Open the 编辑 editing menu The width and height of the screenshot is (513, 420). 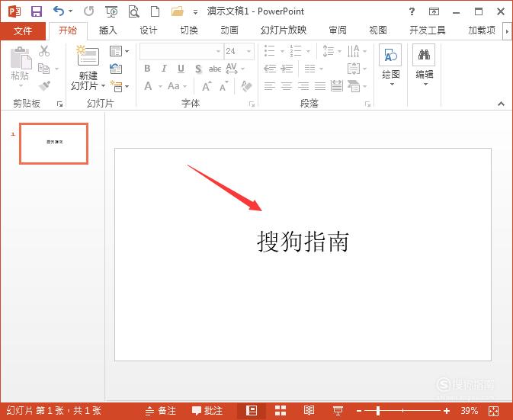(425, 66)
